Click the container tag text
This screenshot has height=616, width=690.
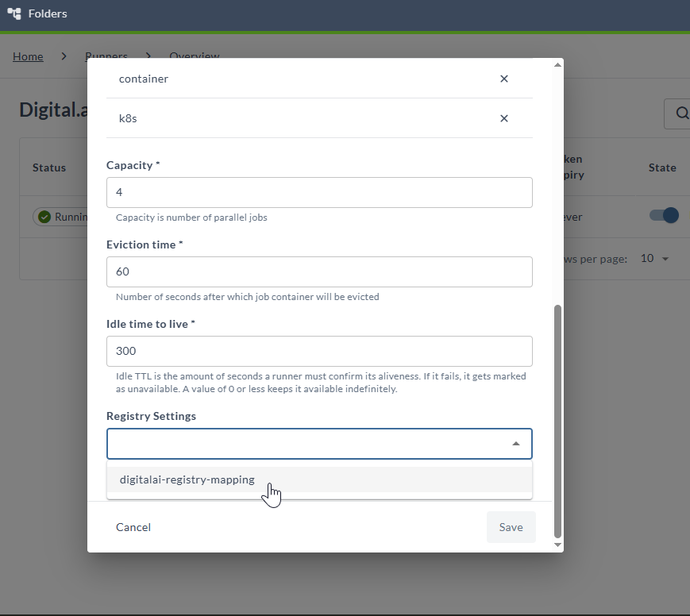(x=144, y=79)
